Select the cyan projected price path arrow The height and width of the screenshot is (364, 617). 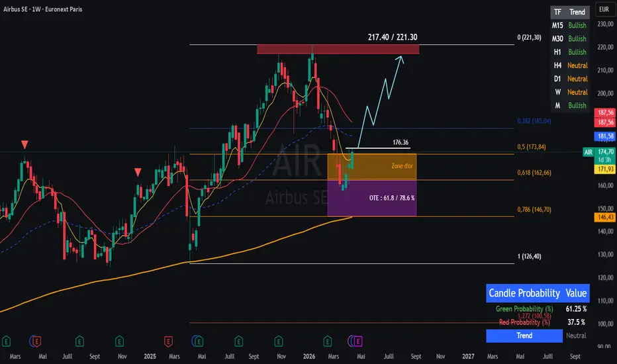pos(380,103)
